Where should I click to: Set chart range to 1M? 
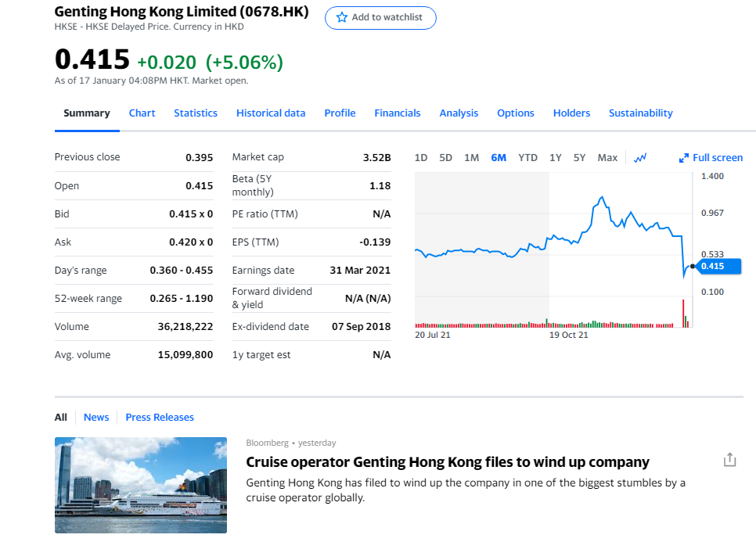tap(472, 158)
